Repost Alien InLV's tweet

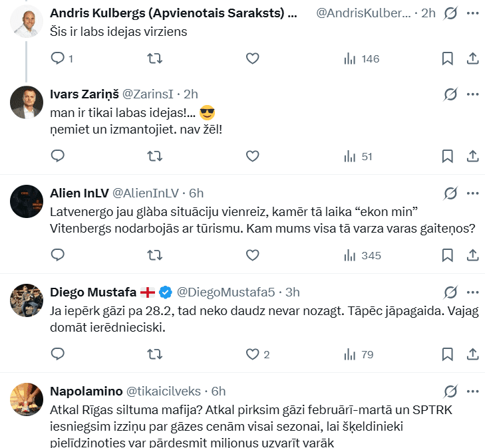point(154,255)
